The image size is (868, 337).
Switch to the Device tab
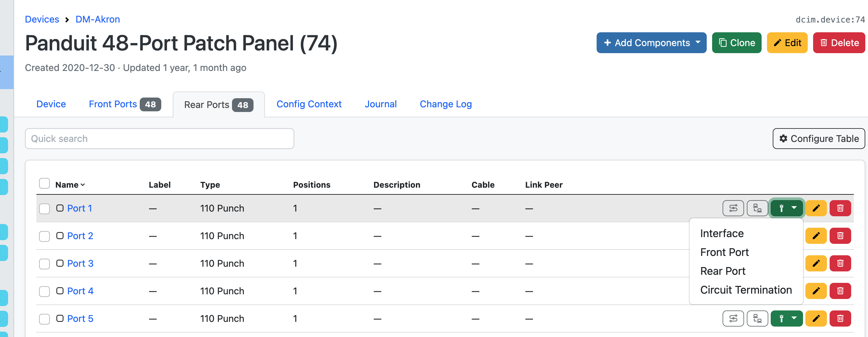[x=51, y=104]
